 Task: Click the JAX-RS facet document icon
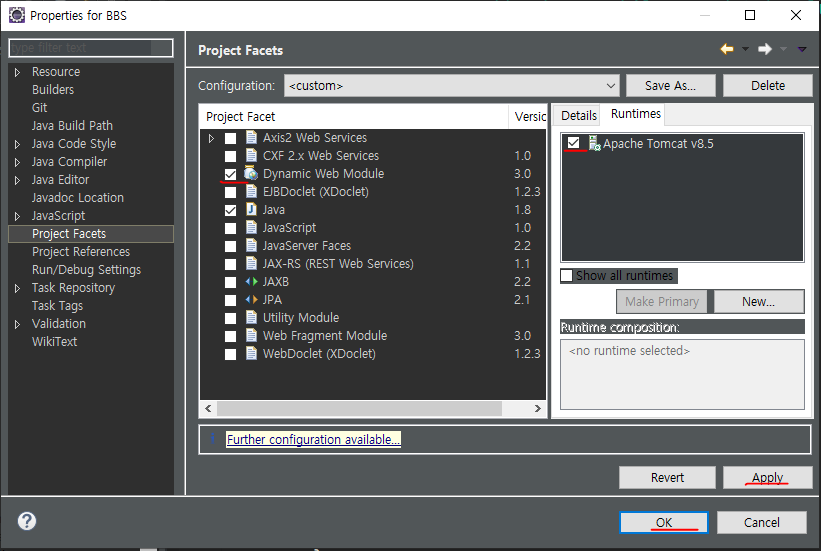[251, 263]
